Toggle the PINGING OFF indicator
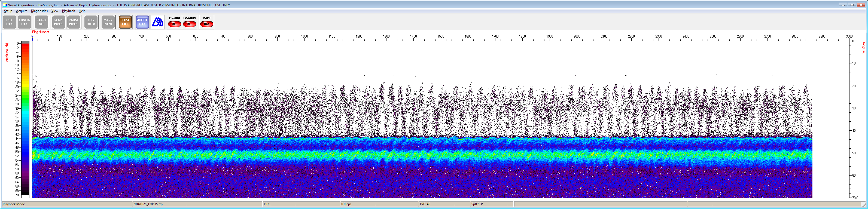Image resolution: width=868 pixels, height=209 pixels. tap(174, 22)
